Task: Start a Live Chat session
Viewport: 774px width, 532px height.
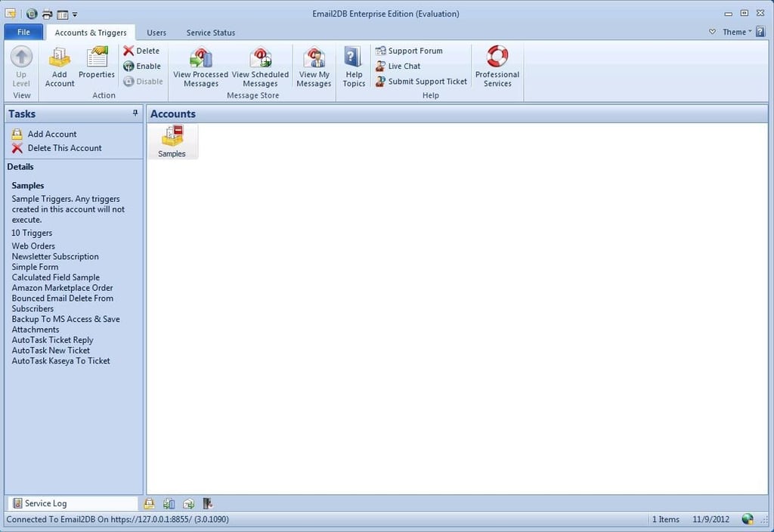Action: point(398,66)
